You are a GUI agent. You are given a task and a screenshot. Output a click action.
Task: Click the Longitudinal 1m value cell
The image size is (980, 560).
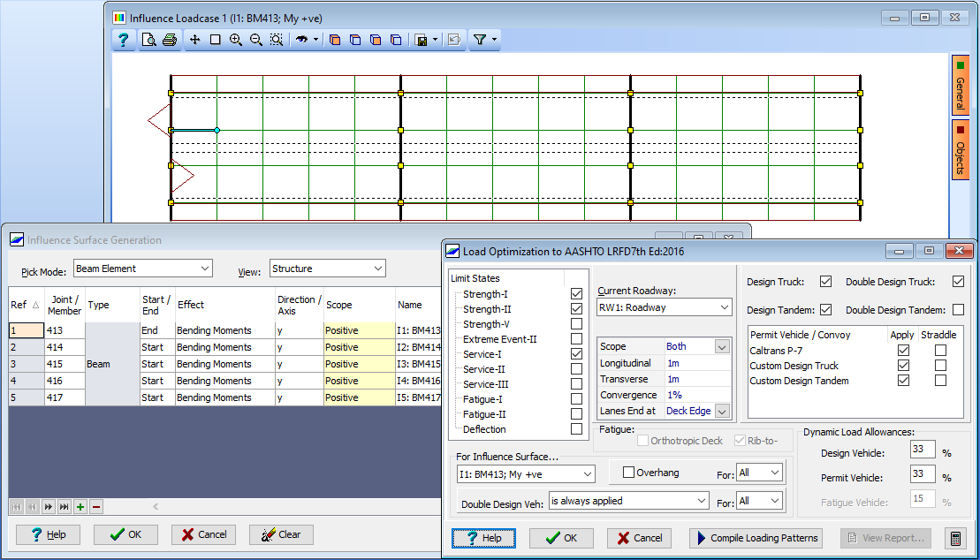pyautogui.click(x=697, y=362)
